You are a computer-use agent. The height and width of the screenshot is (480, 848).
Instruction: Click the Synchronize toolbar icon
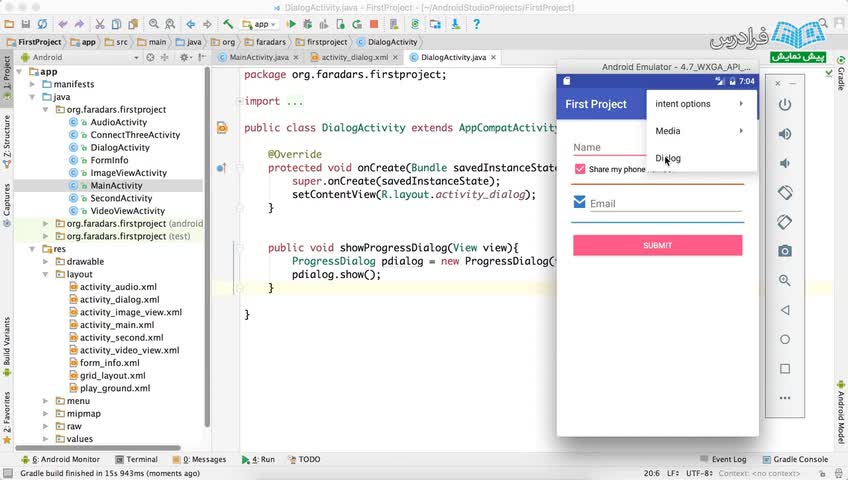(42, 24)
